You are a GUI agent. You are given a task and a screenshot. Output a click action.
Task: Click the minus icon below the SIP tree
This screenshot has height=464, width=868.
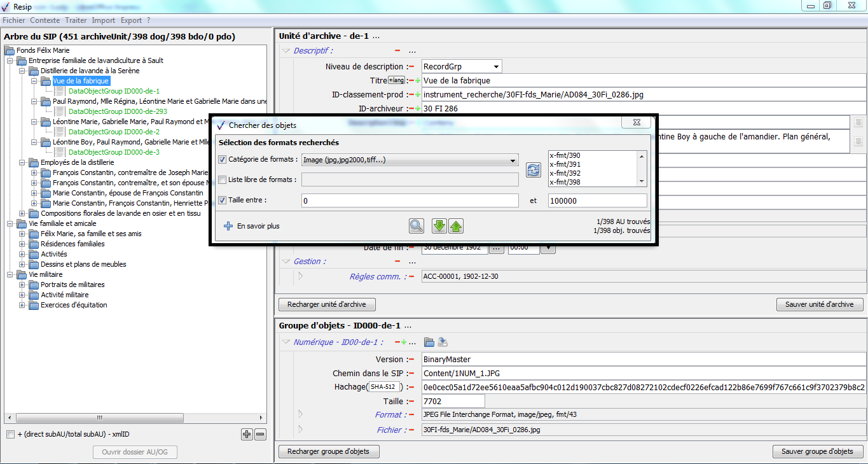pos(260,435)
